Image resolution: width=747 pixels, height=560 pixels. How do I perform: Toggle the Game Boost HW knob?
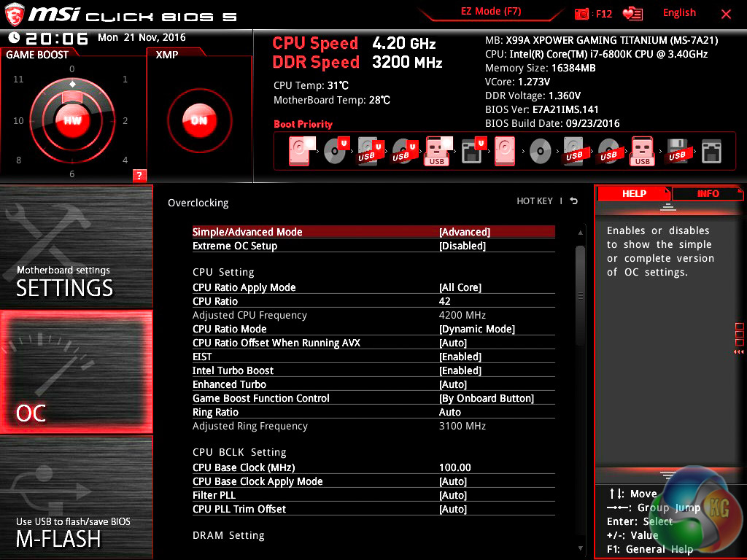point(72,120)
